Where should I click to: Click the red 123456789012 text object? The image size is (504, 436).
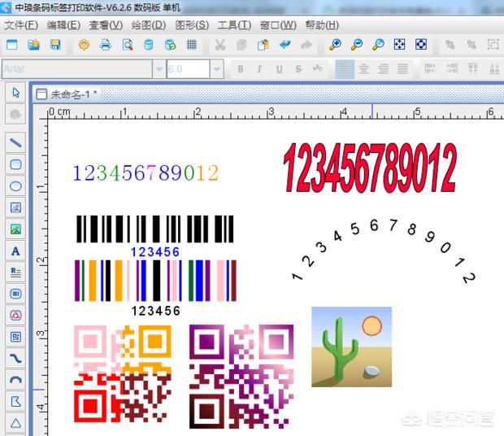[370, 168]
